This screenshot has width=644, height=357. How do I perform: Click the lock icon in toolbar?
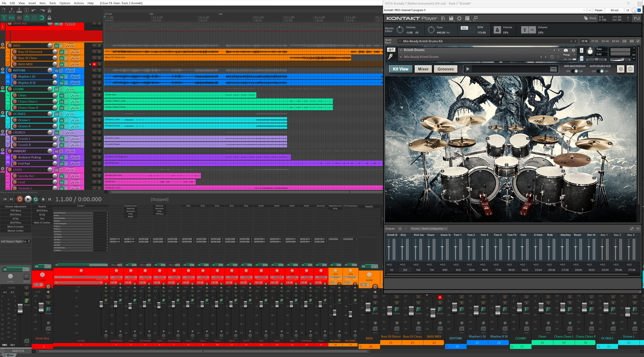pyautogui.click(x=49, y=18)
